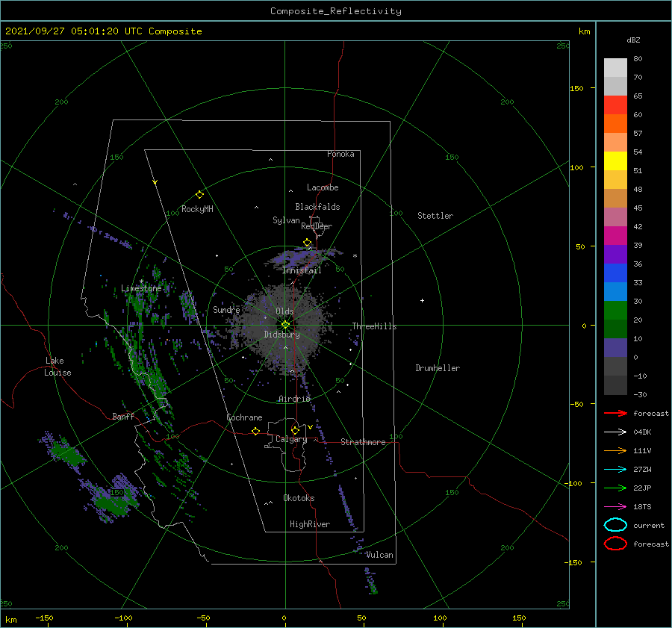Click the bright yellow swatch in dBZ scale
The height and width of the screenshot is (628, 672).
[x=615, y=161]
